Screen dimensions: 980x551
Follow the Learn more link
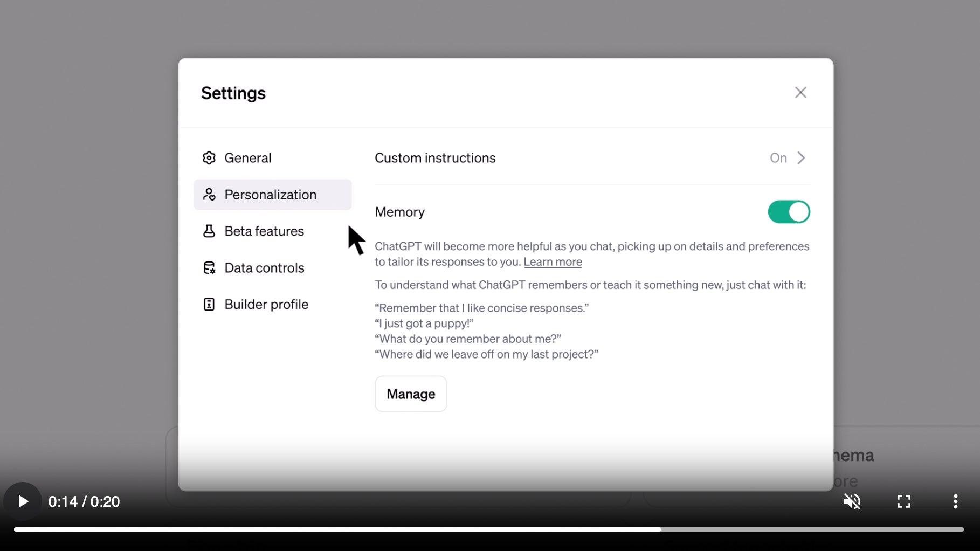tap(553, 262)
